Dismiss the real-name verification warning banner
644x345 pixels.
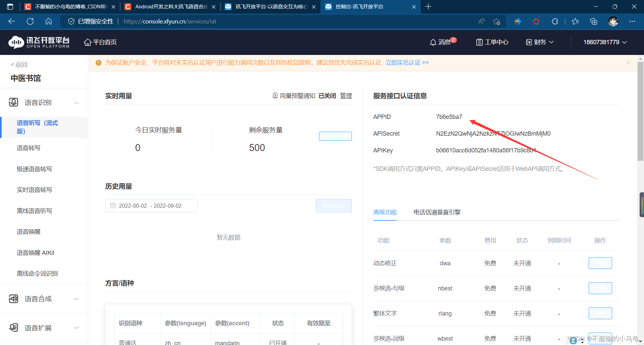(x=628, y=63)
